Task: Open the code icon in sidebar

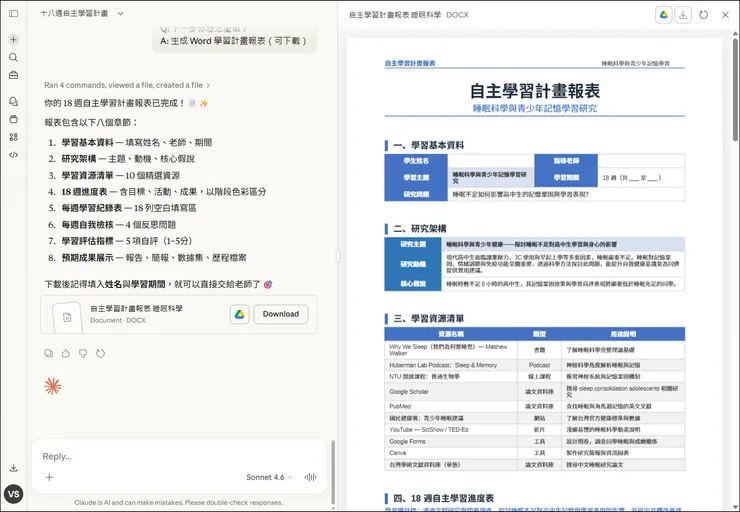Action: pyautogui.click(x=14, y=155)
